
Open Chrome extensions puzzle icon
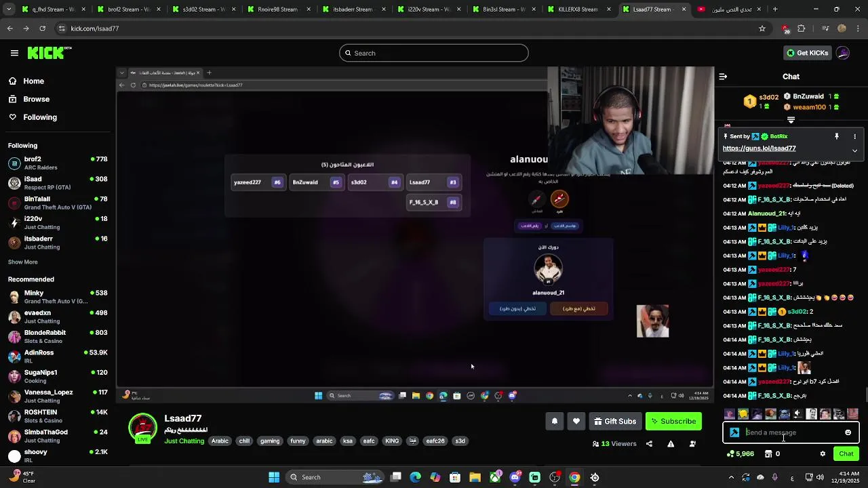802,28
